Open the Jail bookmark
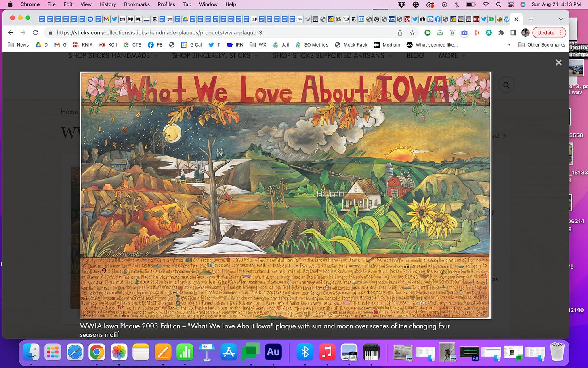588x368 pixels. pyautogui.click(x=281, y=45)
